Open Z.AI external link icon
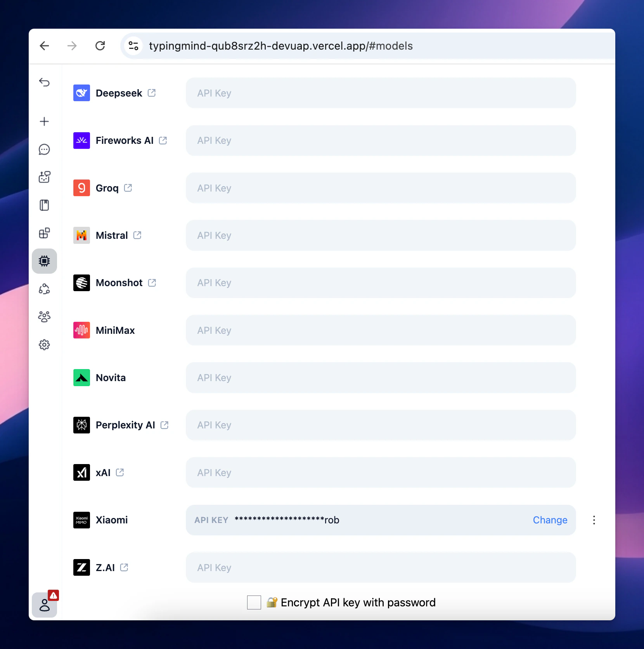The width and height of the screenshot is (644, 649). click(x=124, y=568)
